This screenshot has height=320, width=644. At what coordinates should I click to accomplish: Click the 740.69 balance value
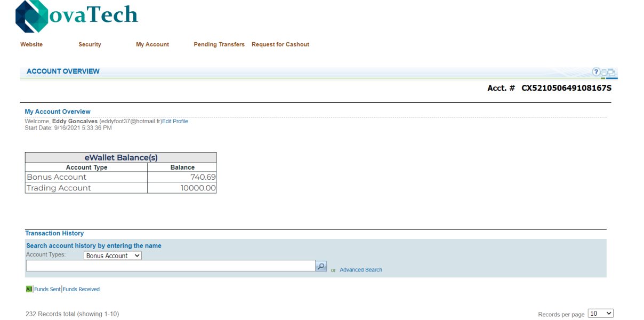[203, 177]
